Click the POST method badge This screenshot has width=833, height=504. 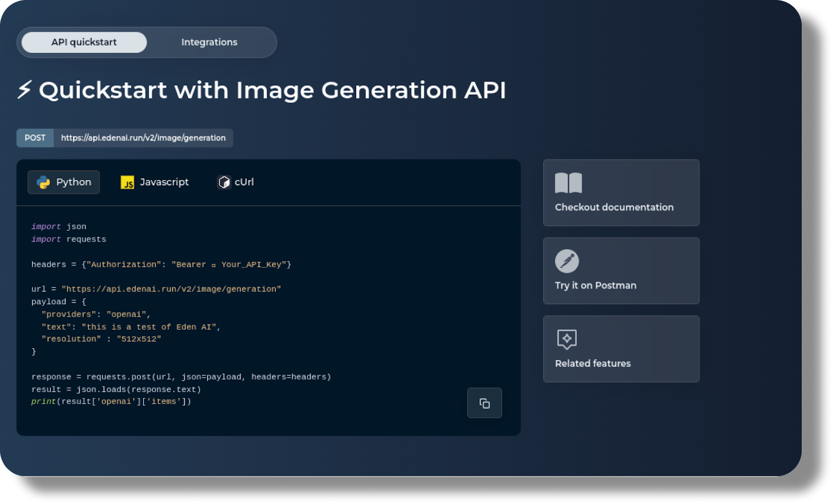[x=34, y=138]
